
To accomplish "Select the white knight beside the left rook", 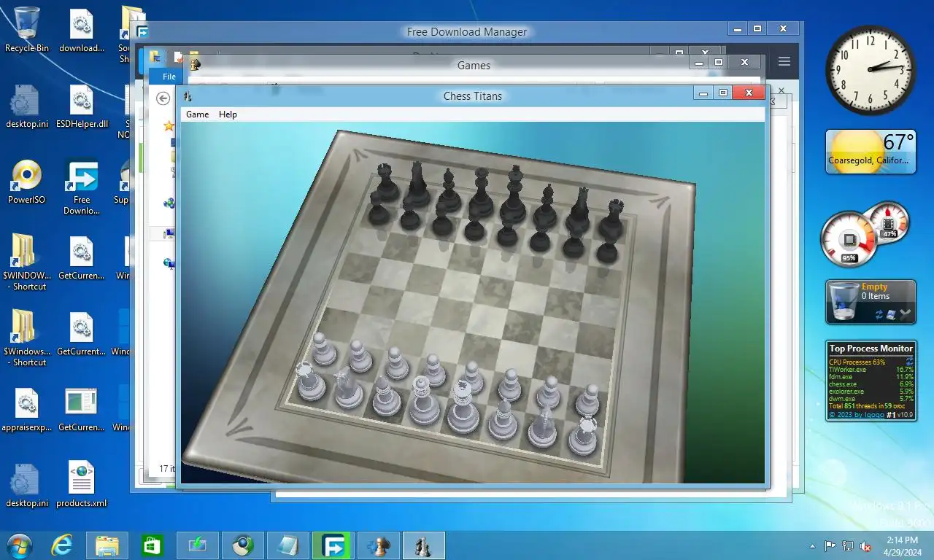I will [x=347, y=388].
